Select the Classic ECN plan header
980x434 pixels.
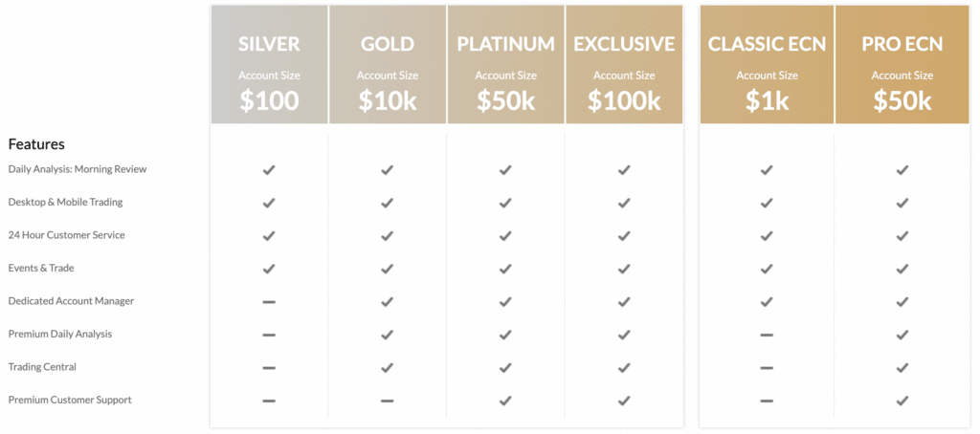click(767, 65)
